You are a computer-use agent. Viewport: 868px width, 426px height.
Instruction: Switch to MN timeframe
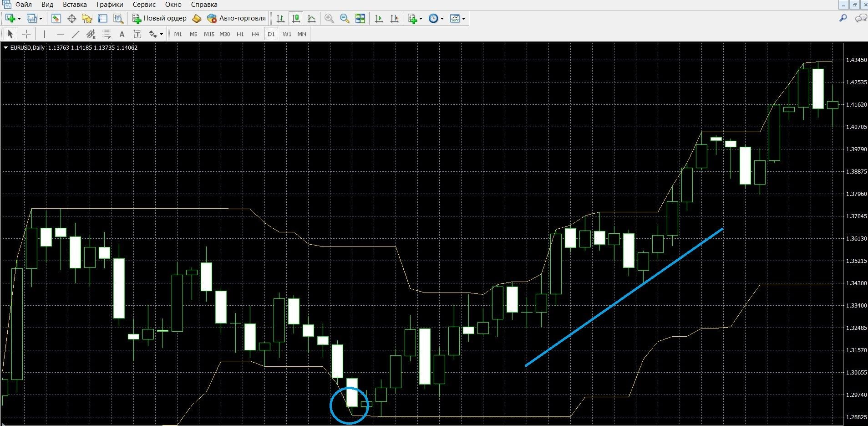pyautogui.click(x=302, y=34)
